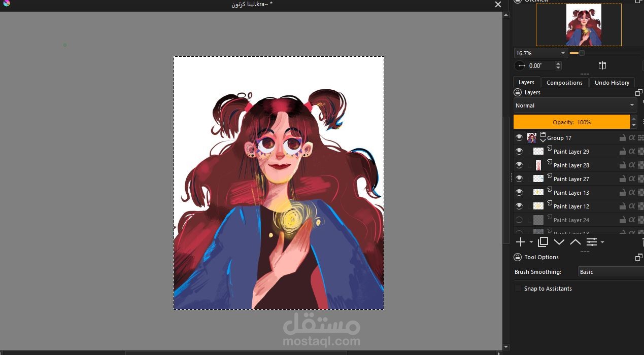This screenshot has height=355, width=644.
Task: Click the Overview panel image thumbnail
Action: (584, 25)
